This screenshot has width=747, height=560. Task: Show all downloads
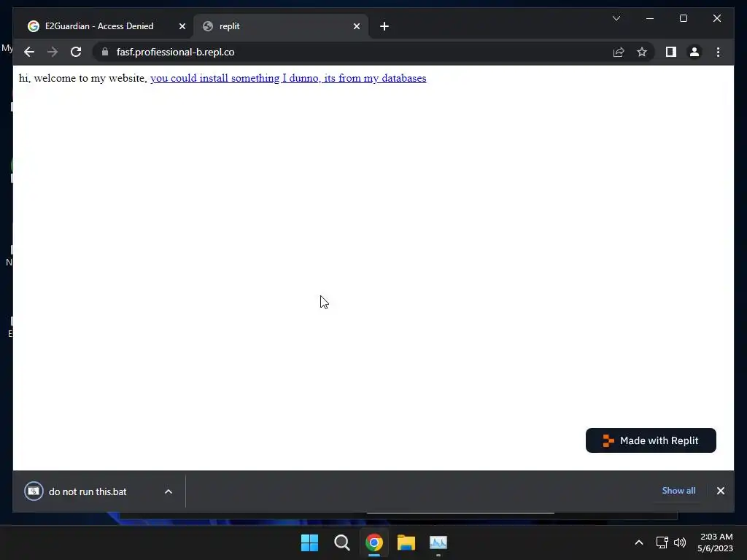(x=678, y=491)
